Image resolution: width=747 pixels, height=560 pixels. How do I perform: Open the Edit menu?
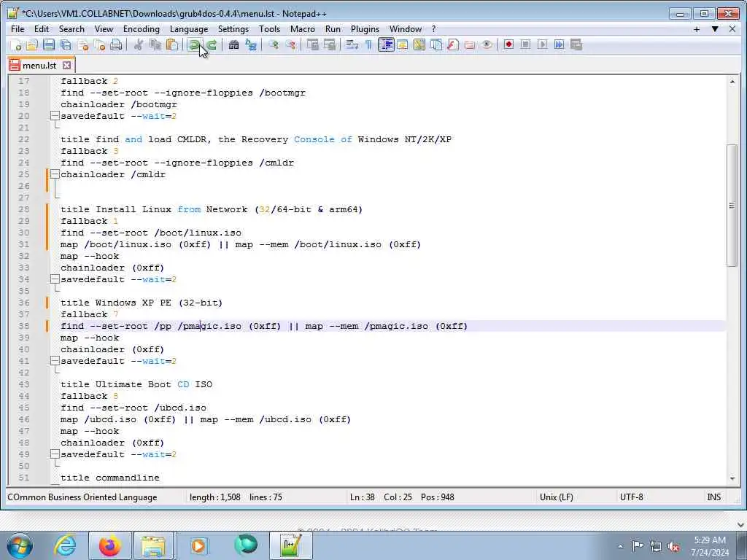pyautogui.click(x=42, y=29)
